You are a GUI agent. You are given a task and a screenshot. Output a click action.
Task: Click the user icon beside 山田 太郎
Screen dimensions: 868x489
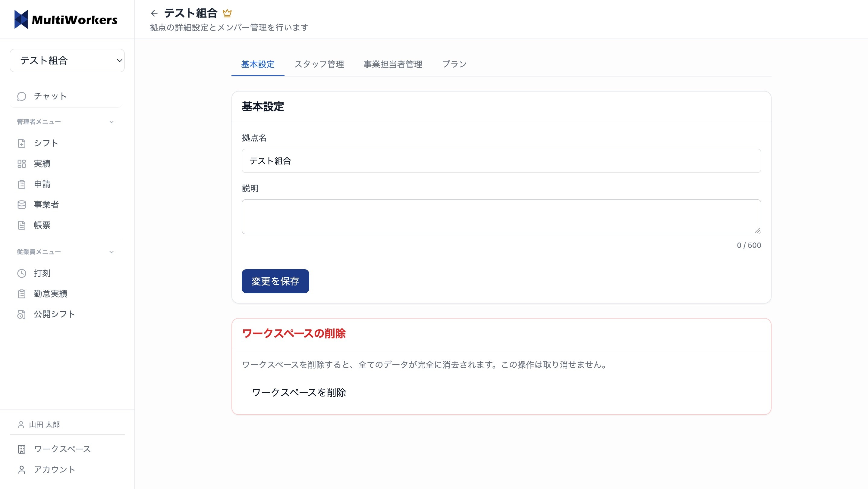coord(21,425)
